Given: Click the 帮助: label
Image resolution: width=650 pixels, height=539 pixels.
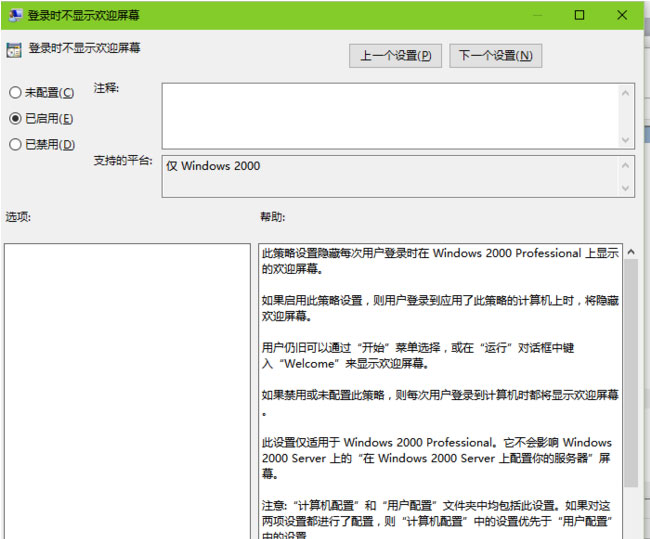Looking at the screenshot, I should (x=273, y=216).
